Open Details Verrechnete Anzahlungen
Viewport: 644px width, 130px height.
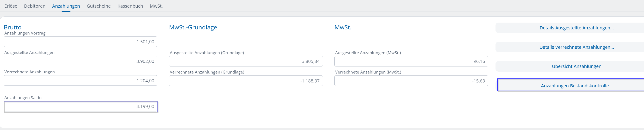click(x=576, y=47)
